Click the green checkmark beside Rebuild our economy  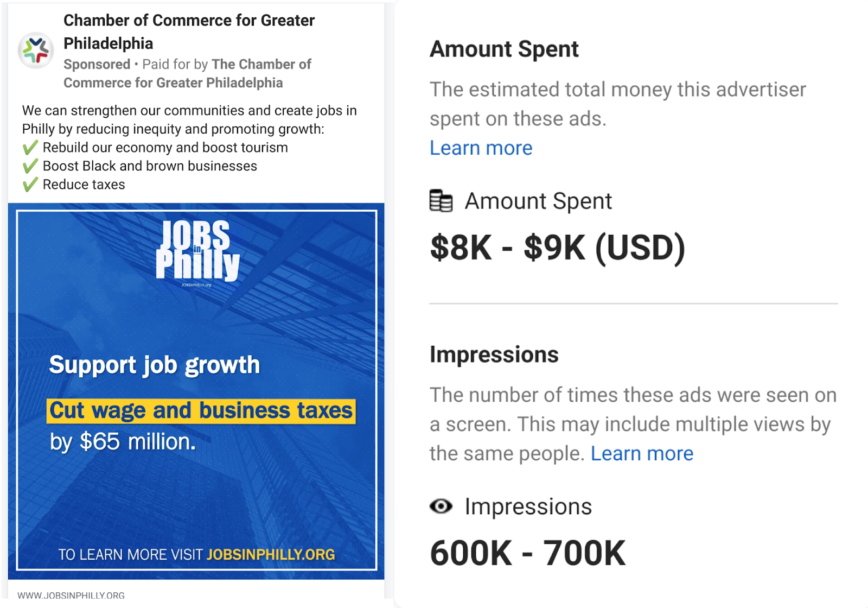point(30,148)
